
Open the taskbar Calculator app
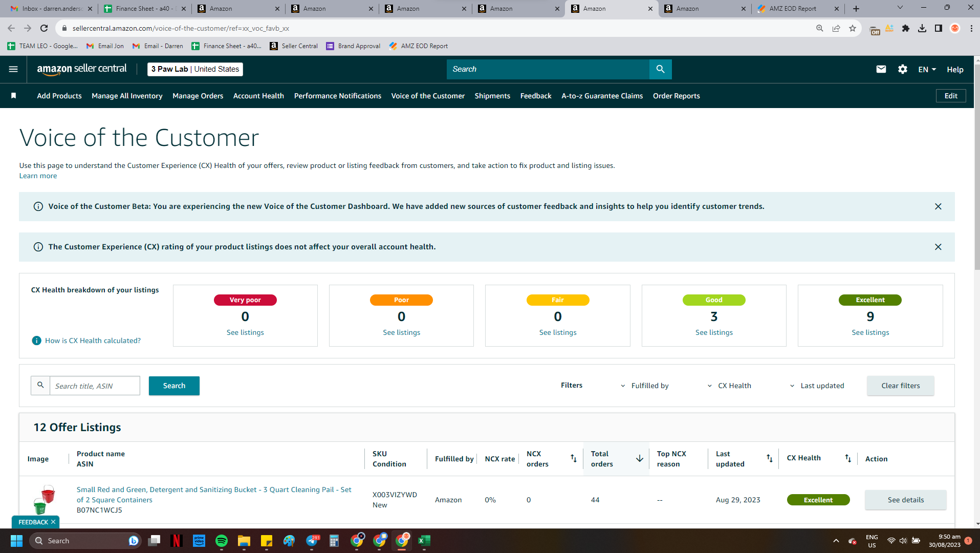tap(334, 541)
